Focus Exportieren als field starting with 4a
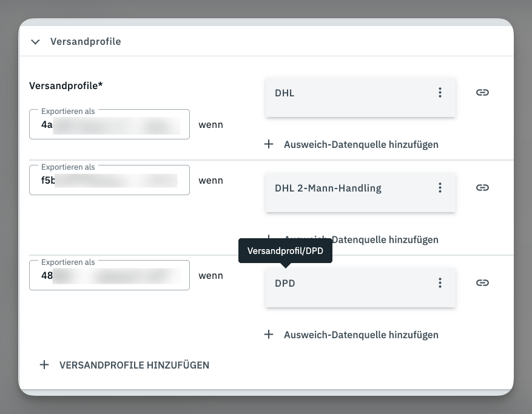 [x=109, y=124]
